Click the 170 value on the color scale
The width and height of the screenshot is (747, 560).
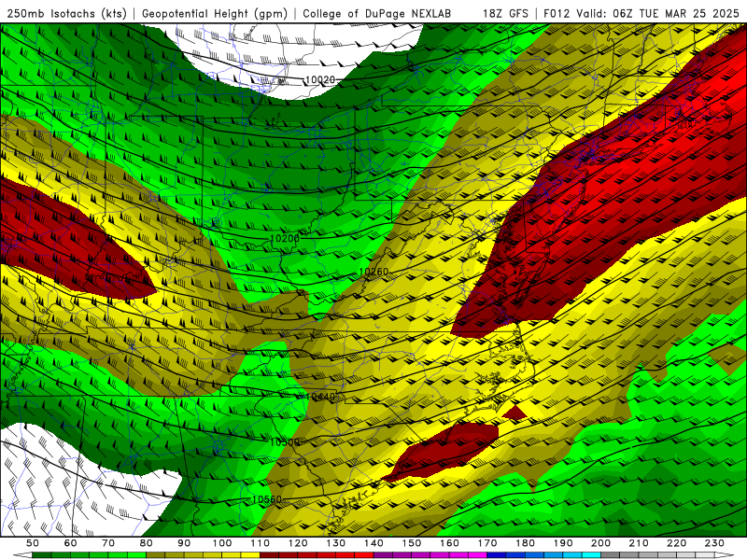coord(487,543)
